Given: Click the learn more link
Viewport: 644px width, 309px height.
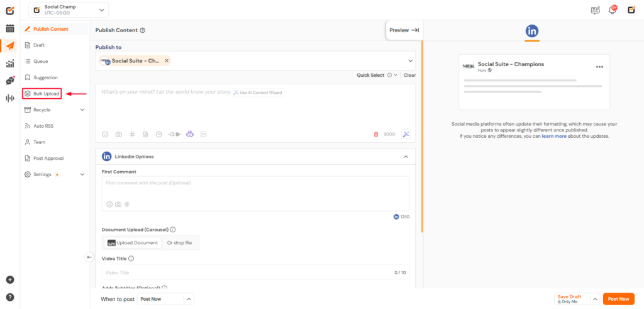Looking at the screenshot, I should (x=554, y=136).
